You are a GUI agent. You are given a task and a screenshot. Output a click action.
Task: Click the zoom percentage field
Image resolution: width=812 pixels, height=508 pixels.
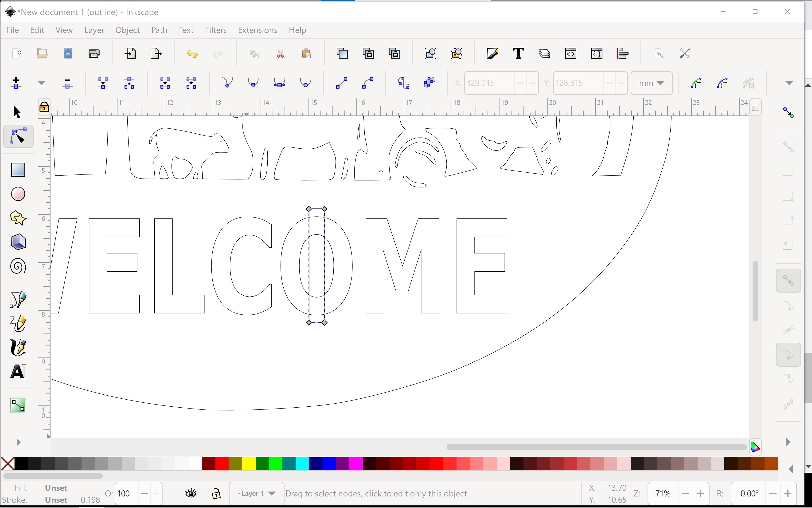(663, 494)
